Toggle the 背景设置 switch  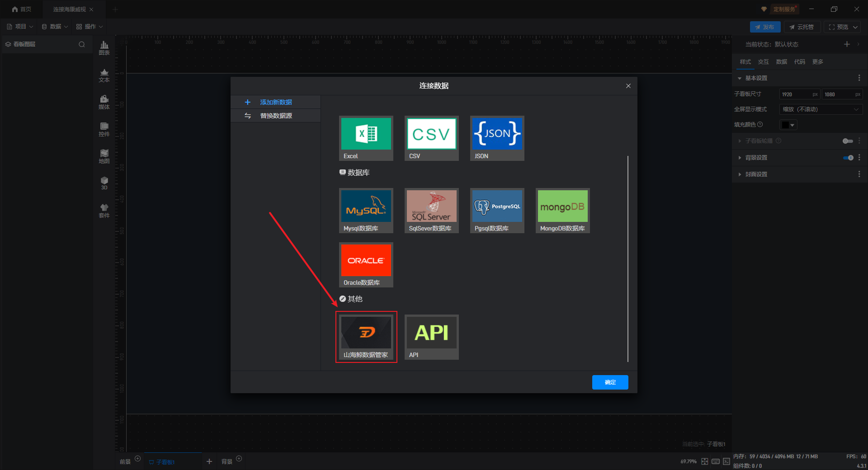[848, 158]
